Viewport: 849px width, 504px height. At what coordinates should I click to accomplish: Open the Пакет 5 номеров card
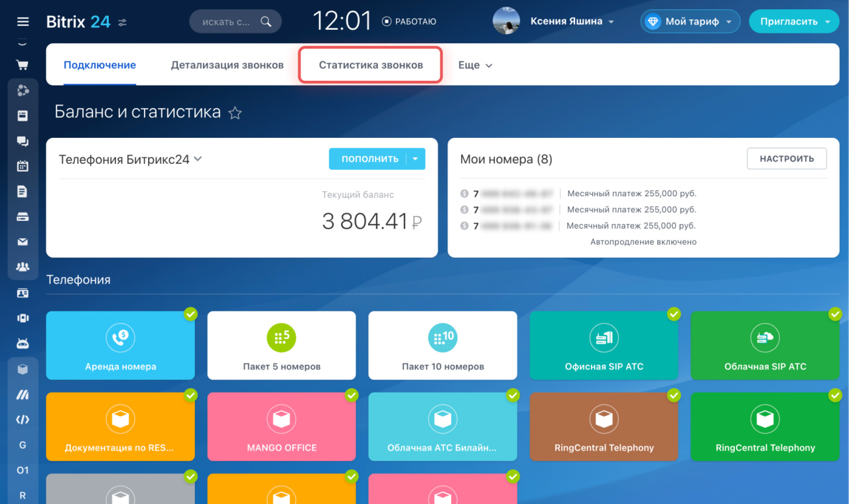281,346
